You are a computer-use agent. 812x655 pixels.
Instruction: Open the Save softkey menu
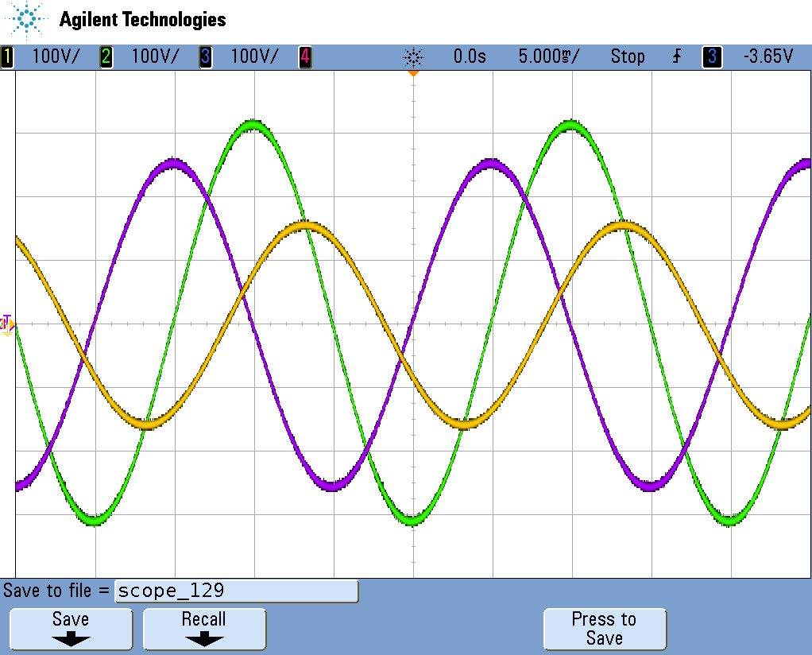coord(71,629)
